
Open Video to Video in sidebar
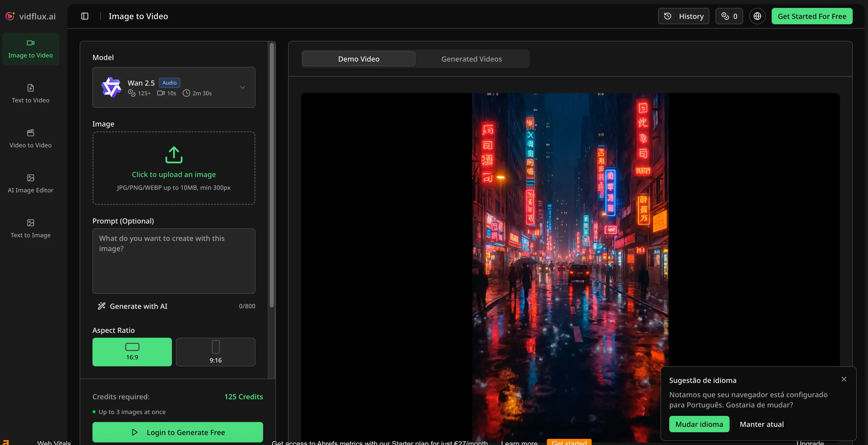point(31,139)
